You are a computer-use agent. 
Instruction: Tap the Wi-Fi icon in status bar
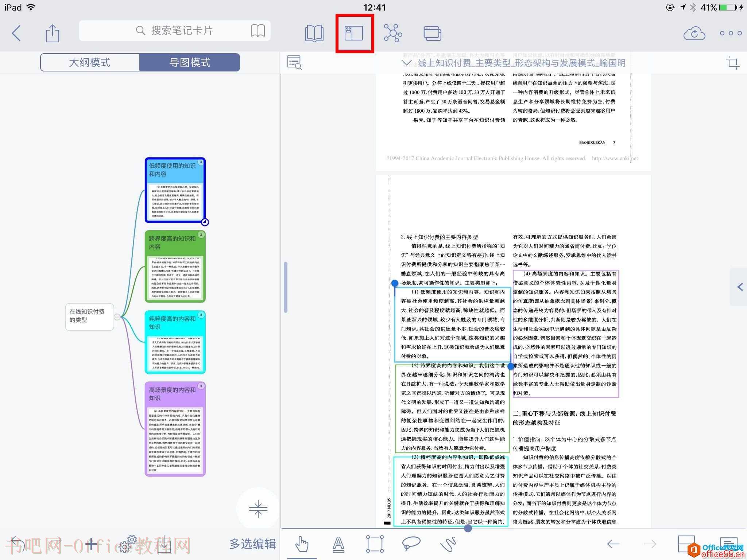(x=31, y=7)
